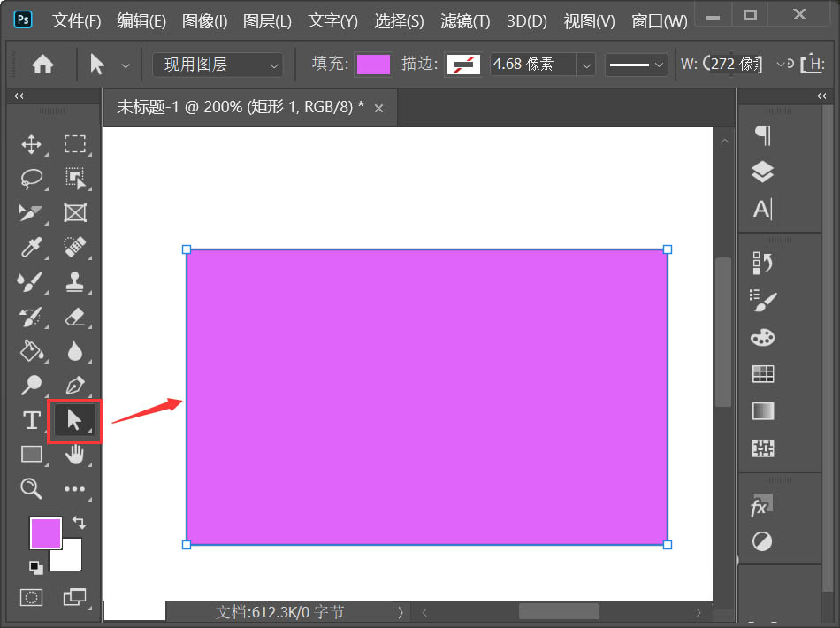This screenshot has height=628, width=840.
Task: Open the Gradients panel icon
Action: pos(761,410)
